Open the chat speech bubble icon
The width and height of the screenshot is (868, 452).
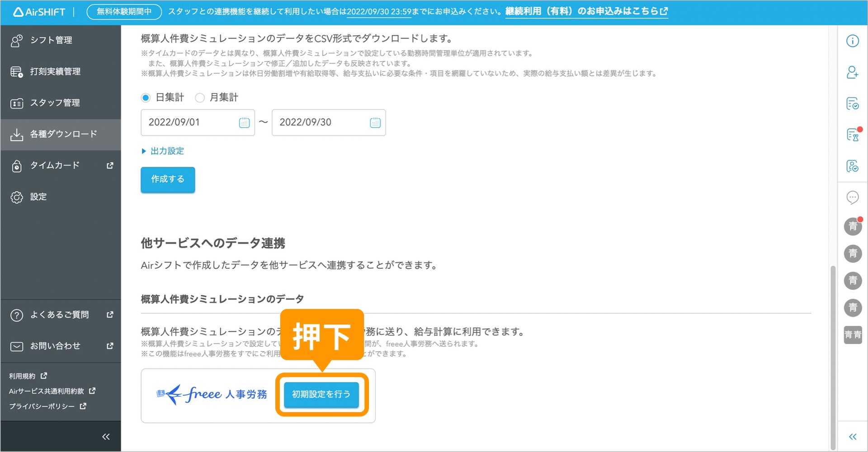coord(852,198)
